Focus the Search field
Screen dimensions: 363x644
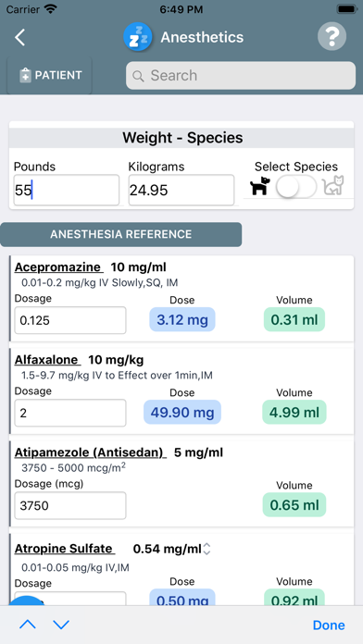[x=241, y=76]
